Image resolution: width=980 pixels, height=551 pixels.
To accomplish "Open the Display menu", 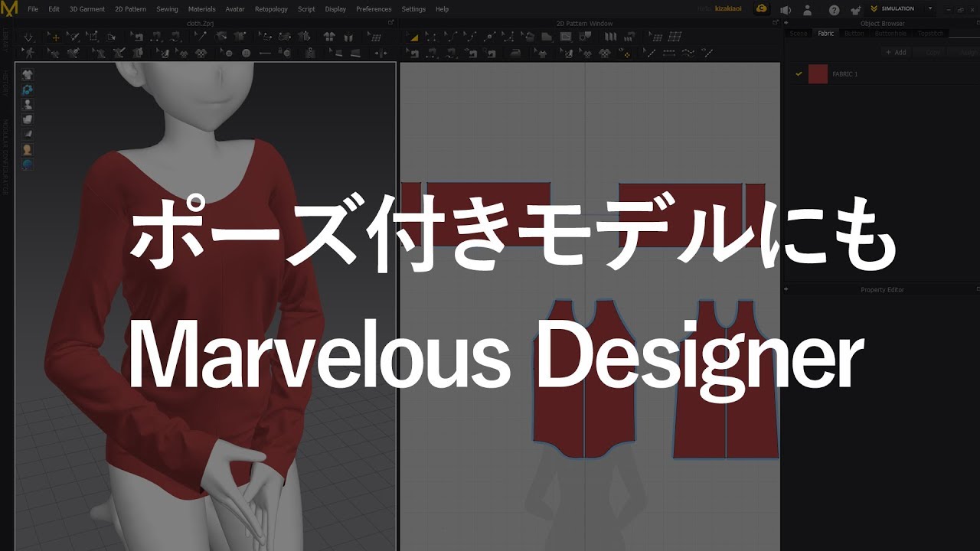I will [335, 9].
